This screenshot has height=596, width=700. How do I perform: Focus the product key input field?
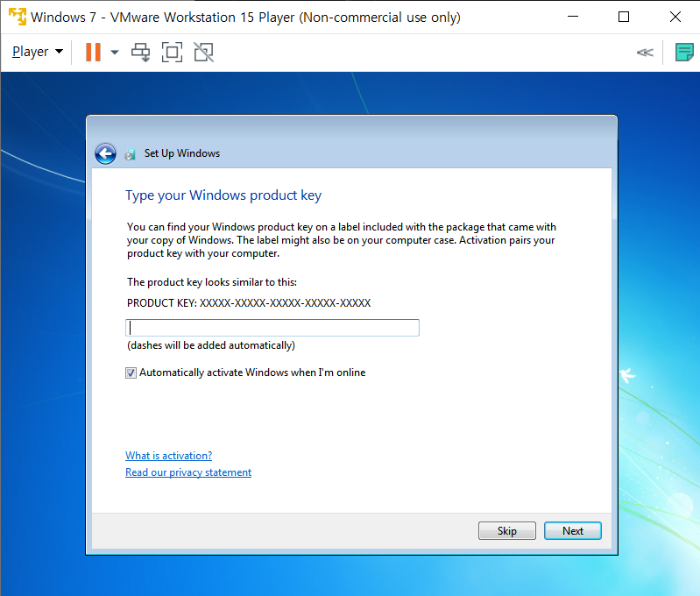[x=272, y=328]
